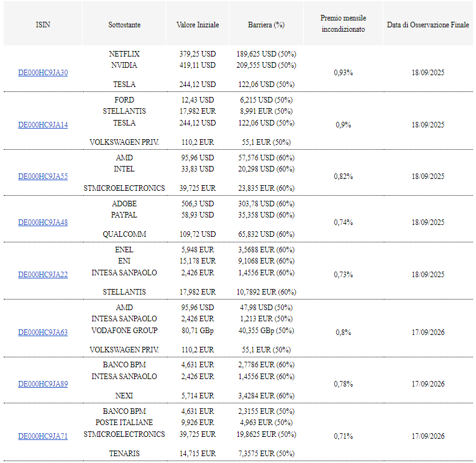This screenshot has width=476, height=463.
Task: Click the 0,93% monthly premium
Action: click(344, 73)
